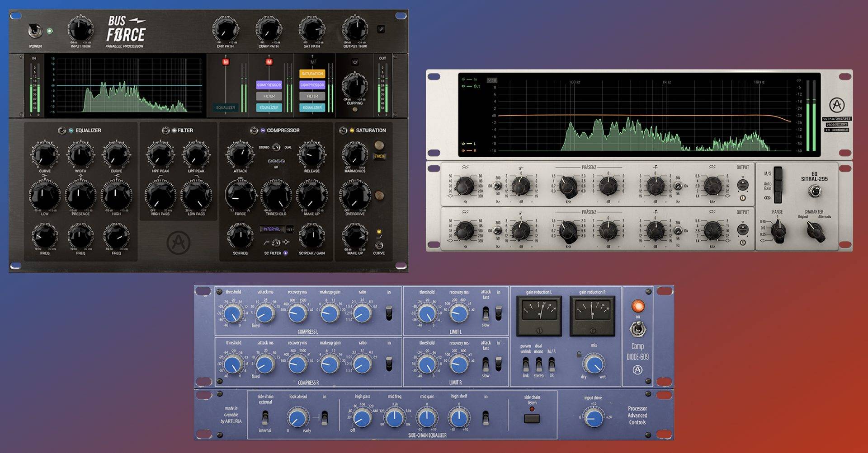
Task: Click the Arturia logo on Bus Force
Action: (178, 242)
